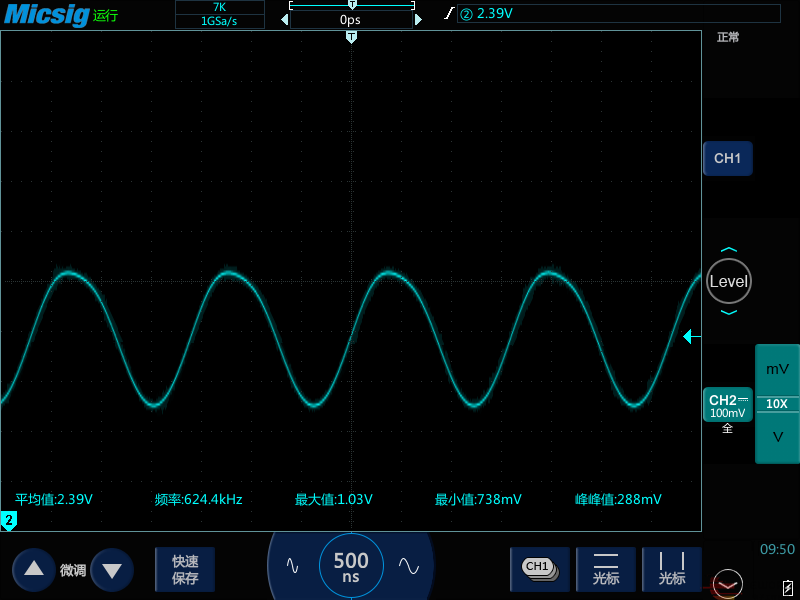Open the 7K memory depth setting
Viewport: 800px width, 600px height.
[219, 7]
